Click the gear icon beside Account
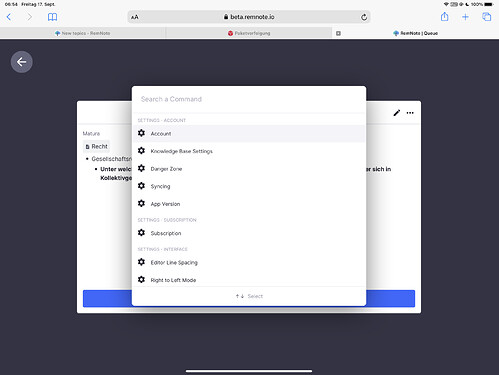The width and height of the screenshot is (499, 375). click(x=141, y=133)
